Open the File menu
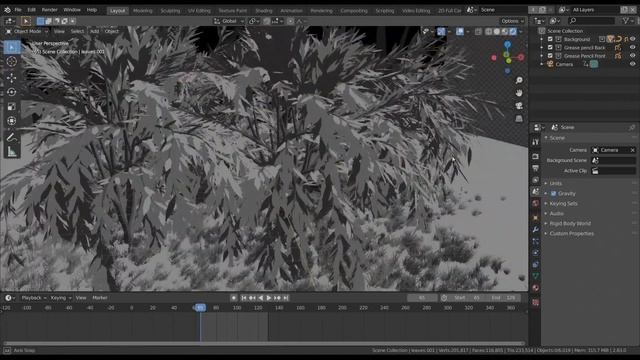640x360 pixels. 18,10
